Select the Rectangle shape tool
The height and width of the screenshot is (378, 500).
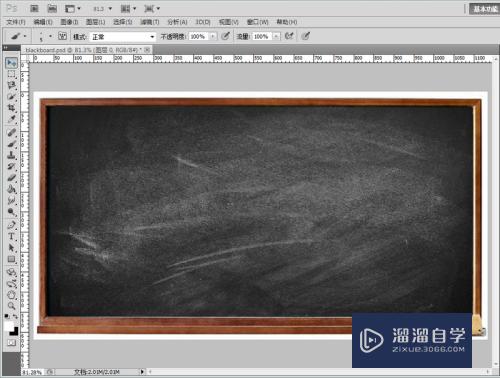point(11,259)
